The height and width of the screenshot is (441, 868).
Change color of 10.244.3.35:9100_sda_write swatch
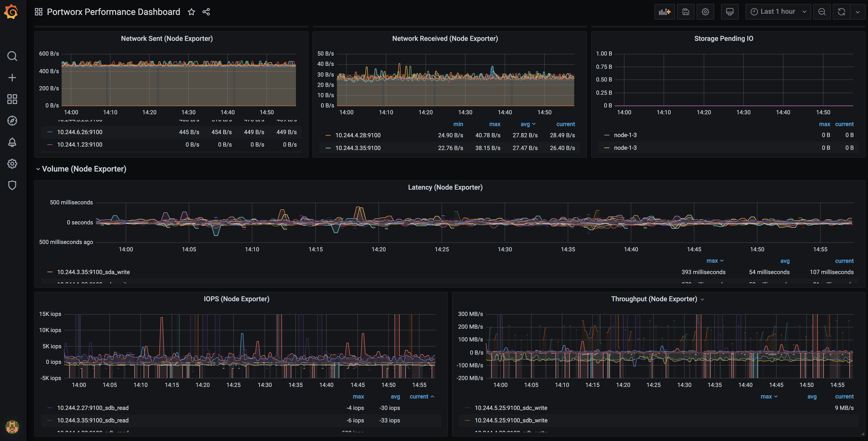(50, 272)
